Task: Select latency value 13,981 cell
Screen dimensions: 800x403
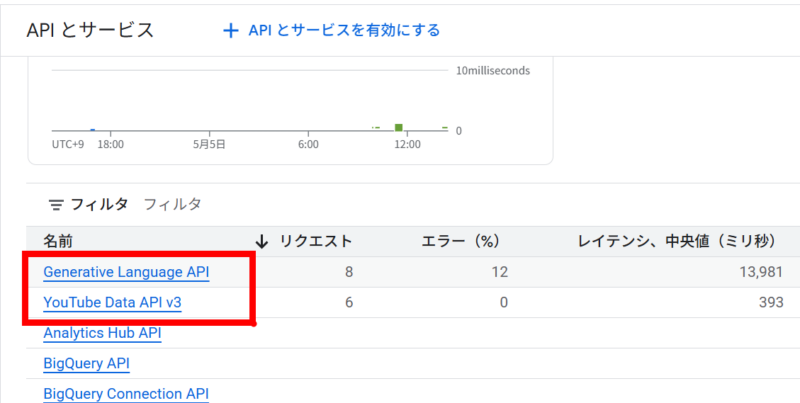Action: point(761,272)
